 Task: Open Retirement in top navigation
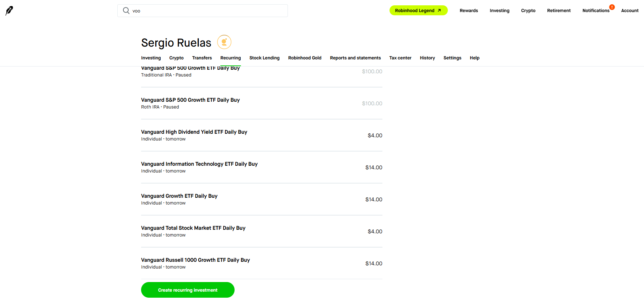pos(559,11)
